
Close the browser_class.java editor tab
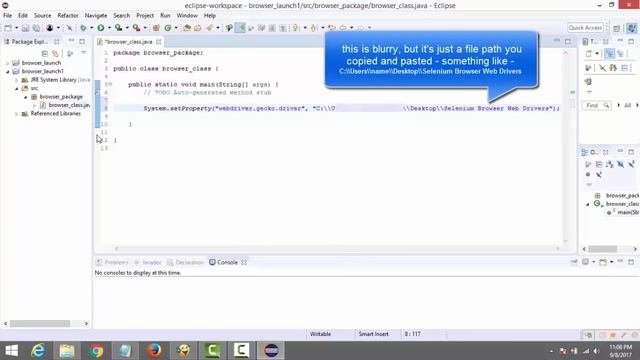[x=158, y=42]
